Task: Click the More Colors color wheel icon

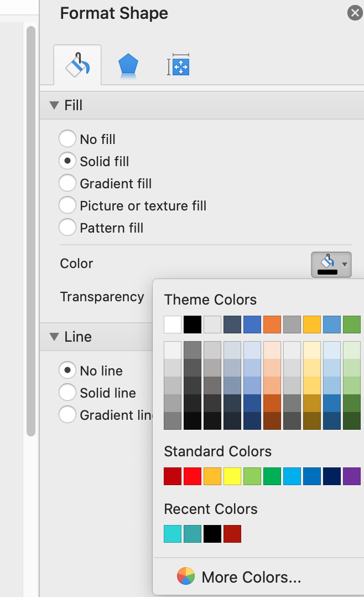Action: coord(186,577)
